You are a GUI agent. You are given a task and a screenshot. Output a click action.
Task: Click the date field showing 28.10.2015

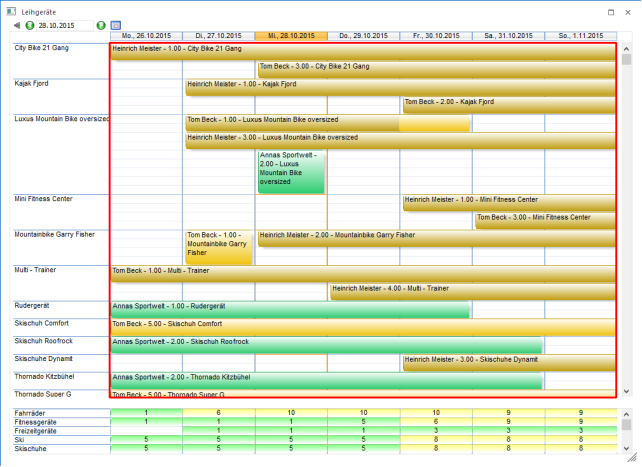[x=65, y=24]
